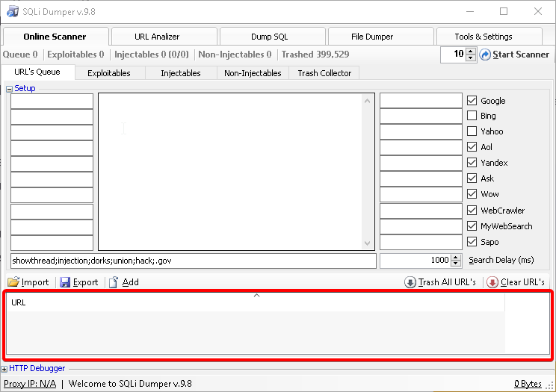Click the Trash All URL's icon
556x392 pixels.
click(x=410, y=282)
